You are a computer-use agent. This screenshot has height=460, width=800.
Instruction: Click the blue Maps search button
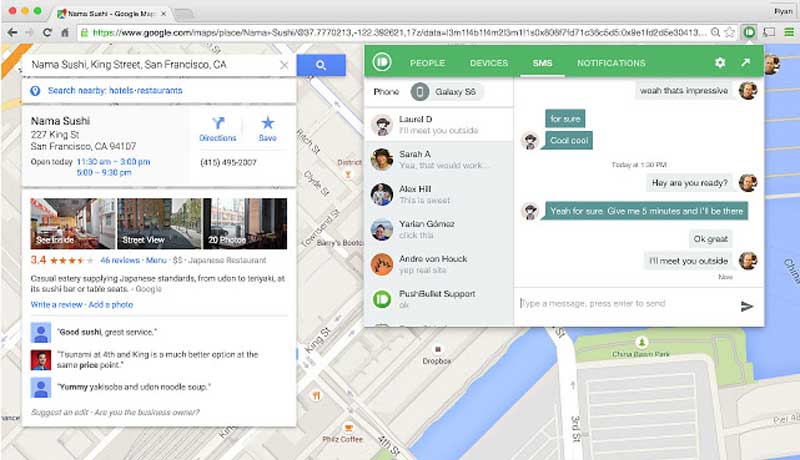click(321, 65)
